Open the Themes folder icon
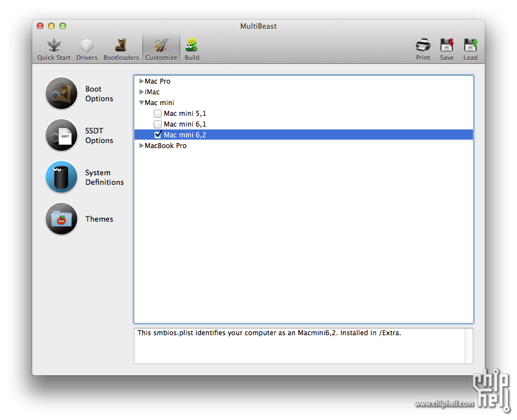 (62, 219)
